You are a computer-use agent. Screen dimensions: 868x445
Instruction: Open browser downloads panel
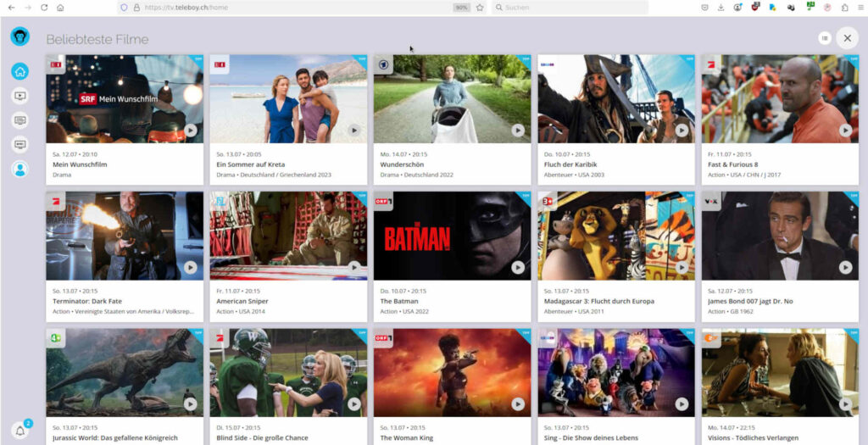point(721,7)
